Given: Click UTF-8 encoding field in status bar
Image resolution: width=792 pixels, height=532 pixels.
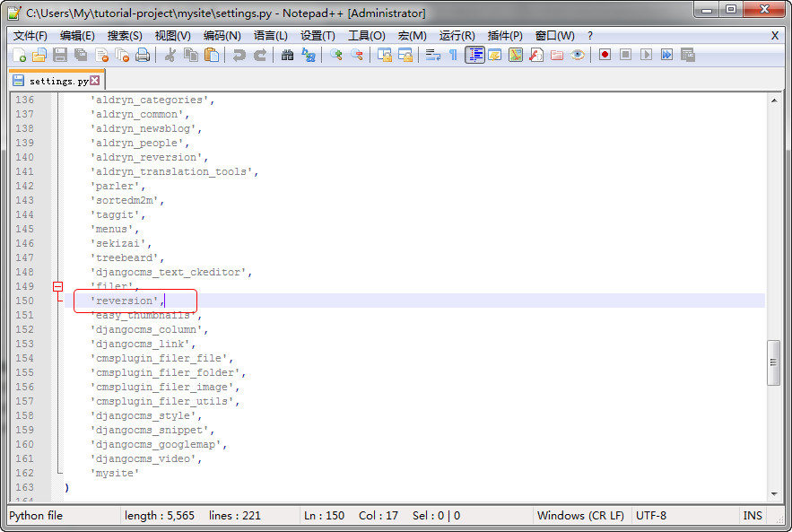Looking at the screenshot, I should point(653,516).
